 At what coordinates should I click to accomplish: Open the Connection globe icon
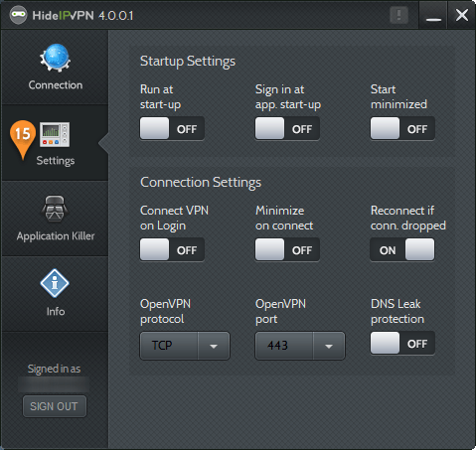(55, 58)
